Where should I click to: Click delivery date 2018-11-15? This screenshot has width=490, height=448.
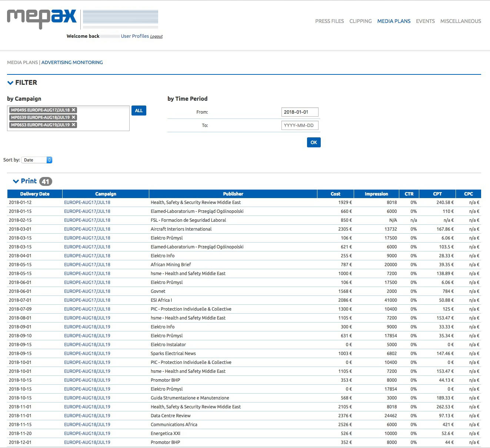pos(20,425)
